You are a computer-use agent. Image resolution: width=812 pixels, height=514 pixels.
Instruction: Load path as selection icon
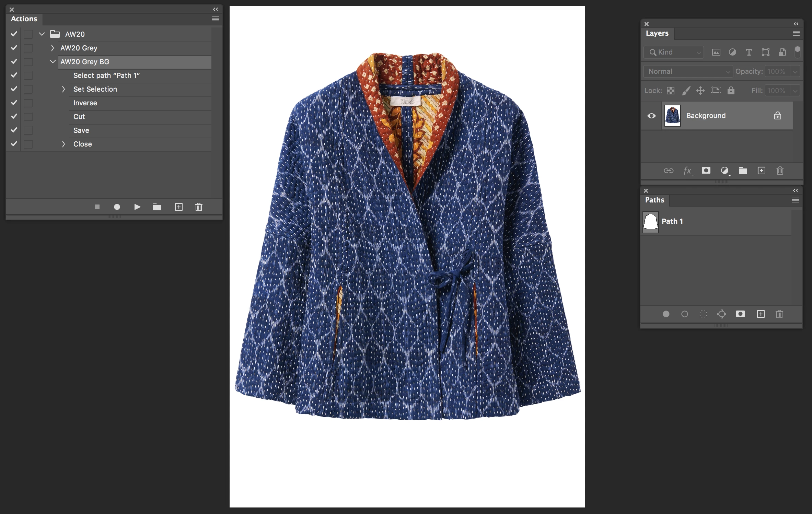coord(703,314)
